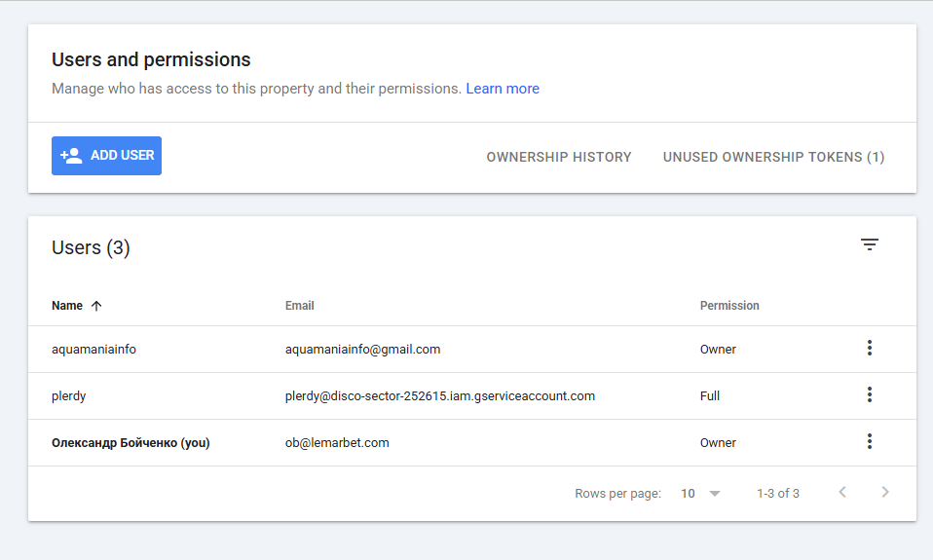Select the rows per page value 10
This screenshot has width=933, height=560.
pyautogui.click(x=688, y=494)
